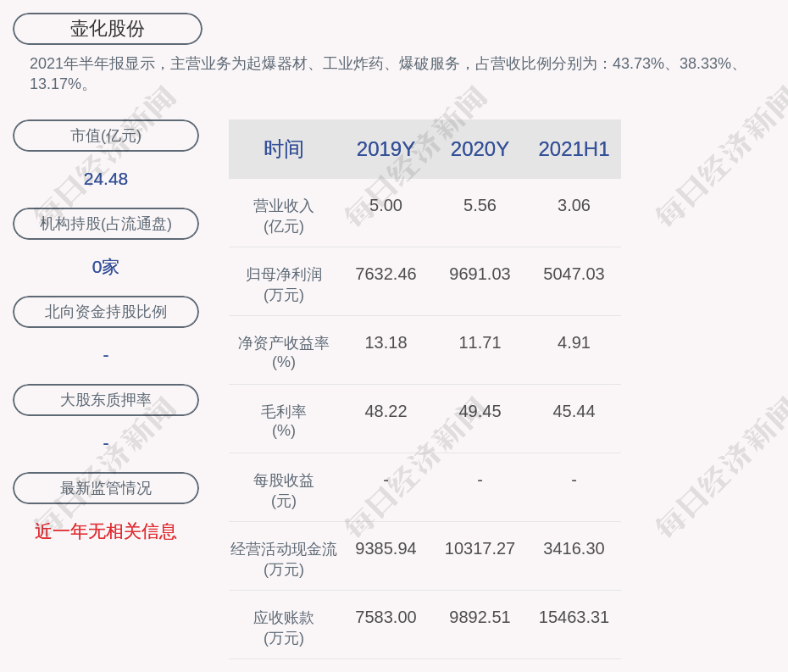
Task: Select the 净资产收益率(%) row label
Action: click(x=284, y=353)
